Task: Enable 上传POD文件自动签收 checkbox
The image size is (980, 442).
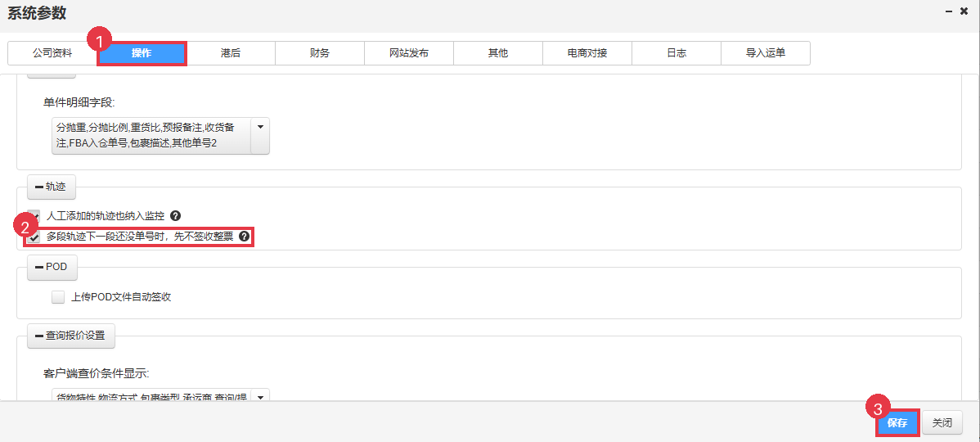Action: 58,297
